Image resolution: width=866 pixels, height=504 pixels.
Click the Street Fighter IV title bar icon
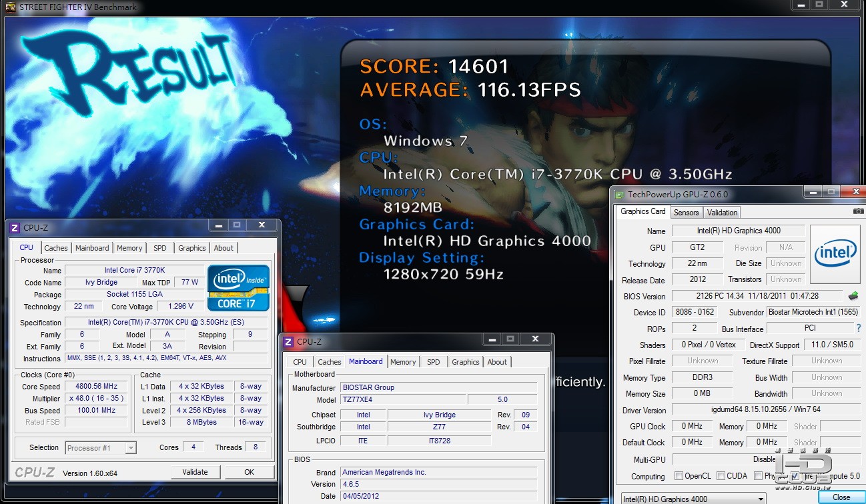tap(10, 7)
